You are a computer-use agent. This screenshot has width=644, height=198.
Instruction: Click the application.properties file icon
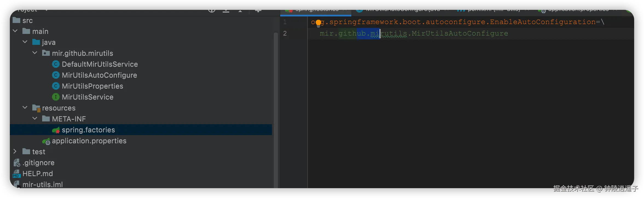pos(46,141)
